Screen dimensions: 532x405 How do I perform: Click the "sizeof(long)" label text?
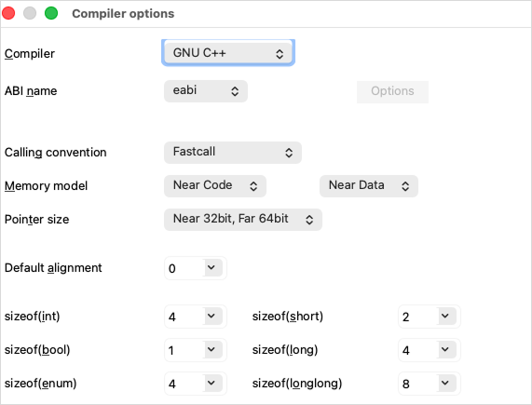pyautogui.click(x=285, y=350)
